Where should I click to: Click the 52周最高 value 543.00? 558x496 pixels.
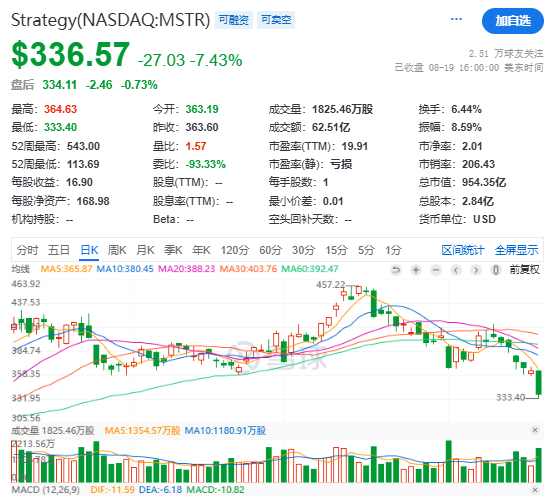pos(83,146)
